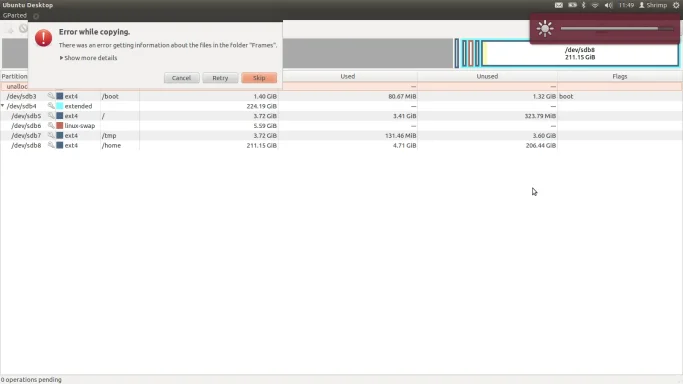This screenshot has width=683, height=384.
Task: Open the Wi-Fi network indicator
Action: [x=595, y=5]
